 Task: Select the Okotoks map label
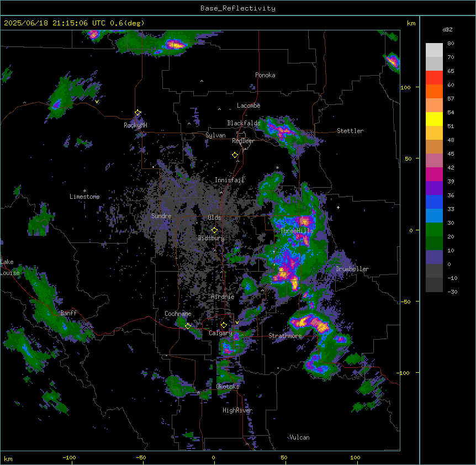pos(228,387)
